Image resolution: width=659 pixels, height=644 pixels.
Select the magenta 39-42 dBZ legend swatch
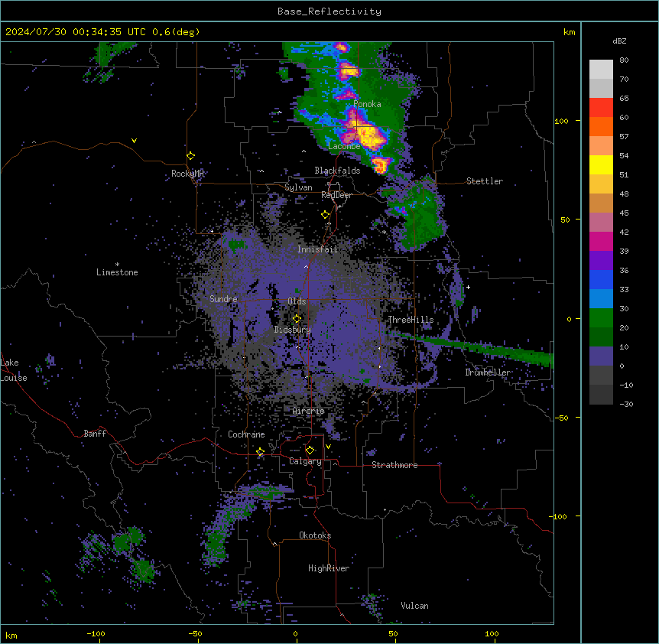pyautogui.click(x=601, y=241)
